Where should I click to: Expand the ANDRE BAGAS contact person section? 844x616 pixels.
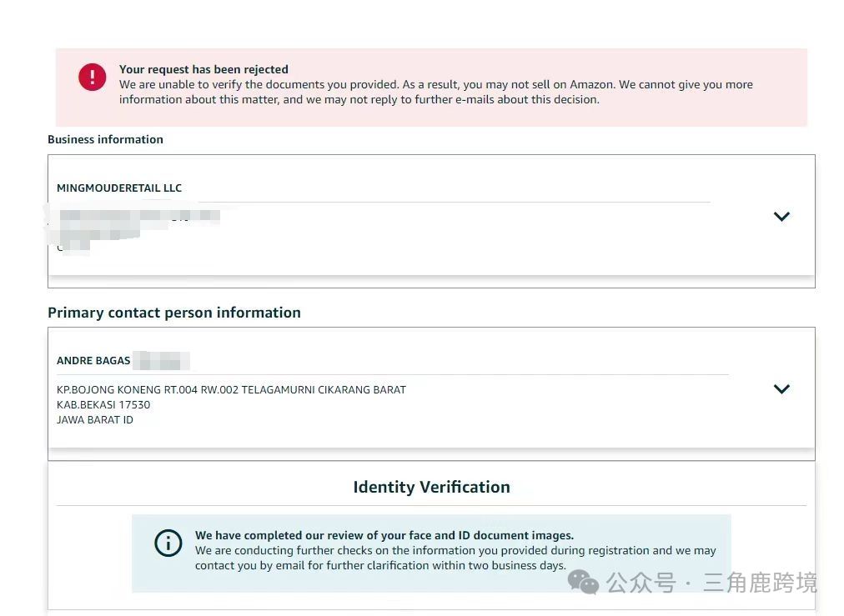point(781,388)
